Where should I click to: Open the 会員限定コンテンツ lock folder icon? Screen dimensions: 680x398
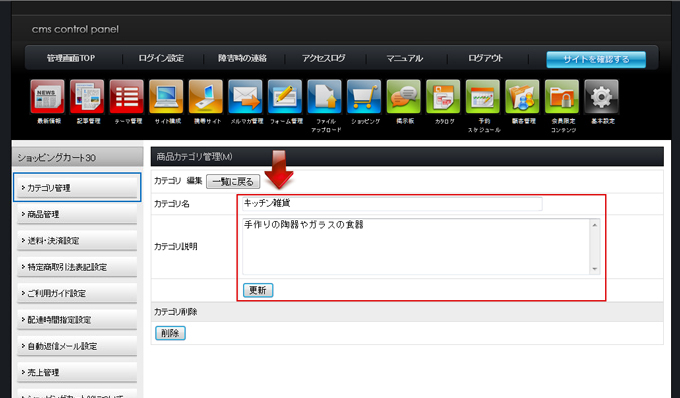coord(562,96)
